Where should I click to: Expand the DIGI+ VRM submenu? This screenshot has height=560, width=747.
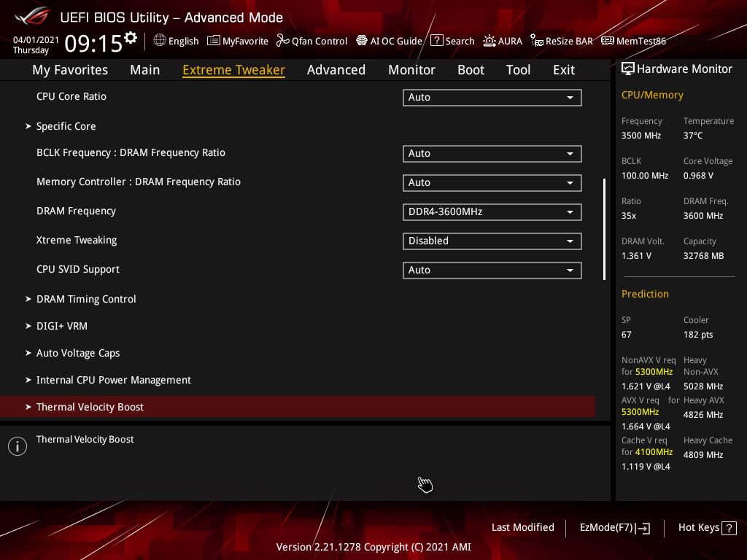62,326
